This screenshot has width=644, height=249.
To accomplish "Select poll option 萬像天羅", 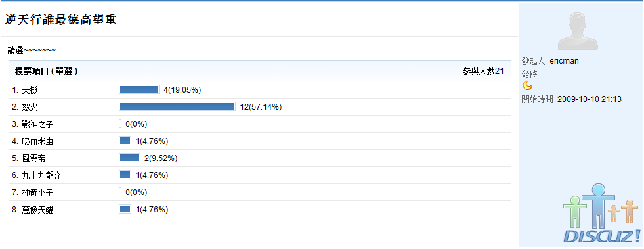I will click(x=33, y=210).
